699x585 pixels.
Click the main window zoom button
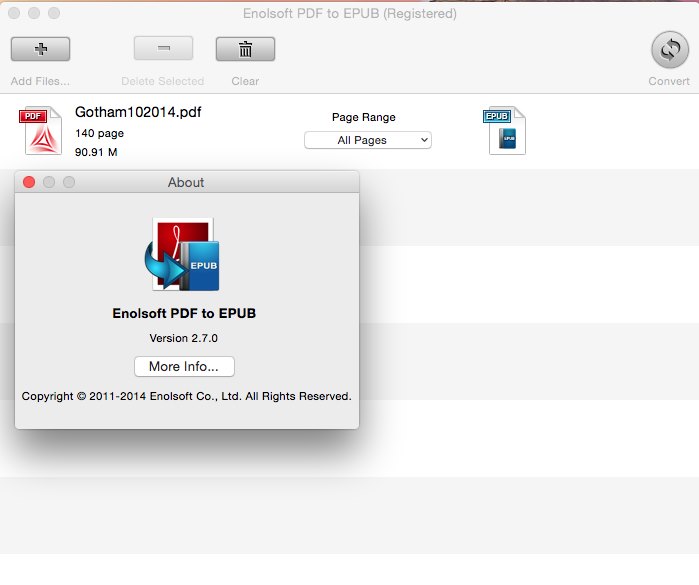click(x=54, y=13)
